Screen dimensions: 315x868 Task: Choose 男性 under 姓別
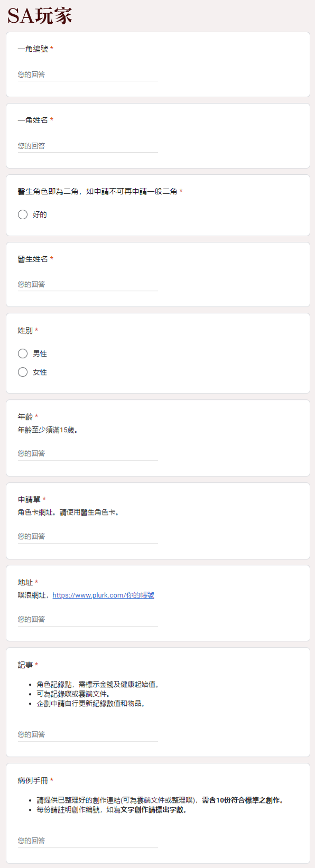pos(23,353)
